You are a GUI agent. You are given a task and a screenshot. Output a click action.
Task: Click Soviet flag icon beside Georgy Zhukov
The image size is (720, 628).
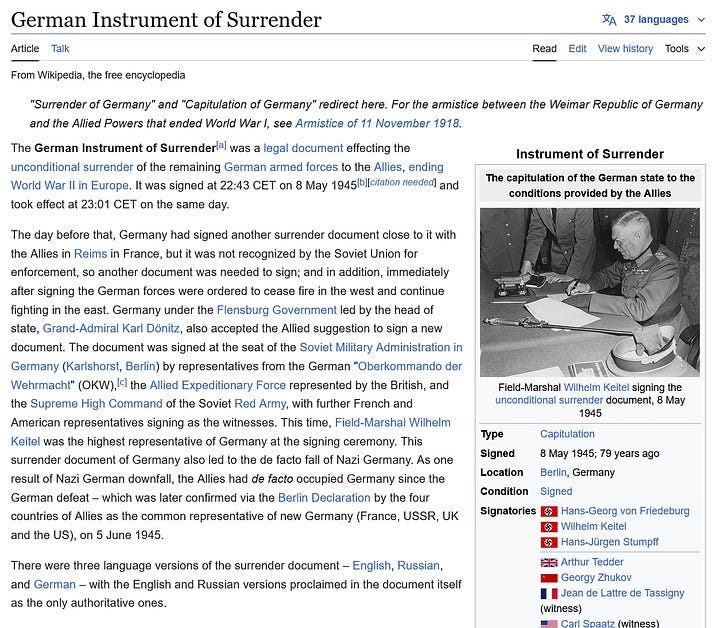click(x=549, y=578)
